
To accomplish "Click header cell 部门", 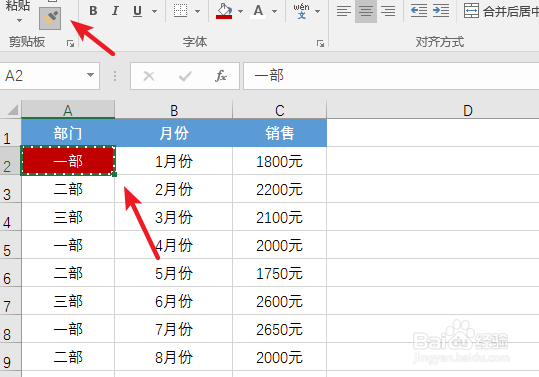I will click(68, 133).
